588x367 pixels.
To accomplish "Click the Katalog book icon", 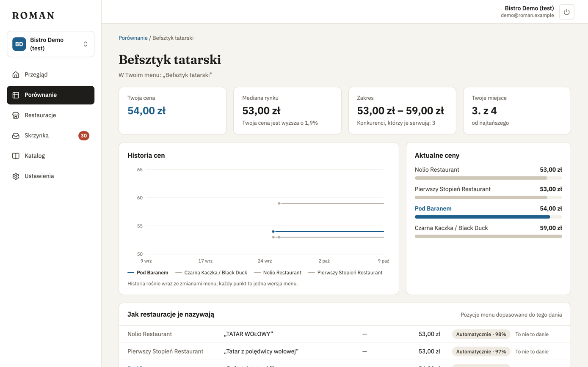I will coord(16,156).
